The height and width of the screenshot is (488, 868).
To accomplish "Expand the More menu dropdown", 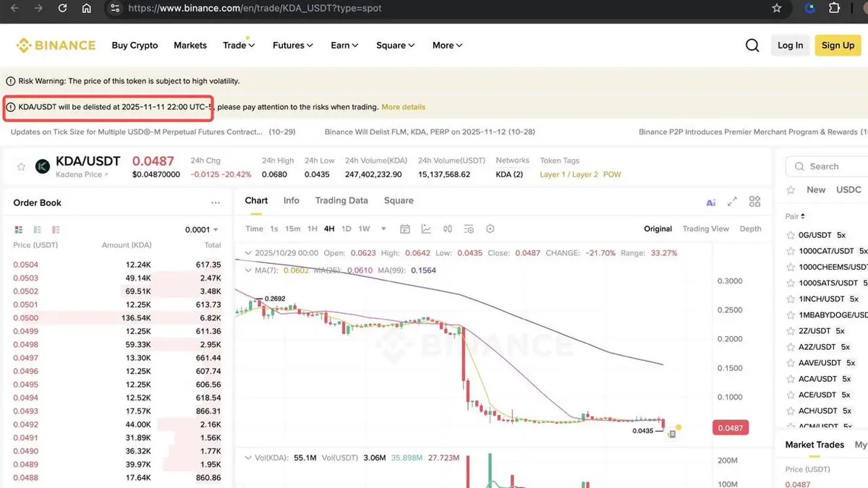I will tap(447, 45).
